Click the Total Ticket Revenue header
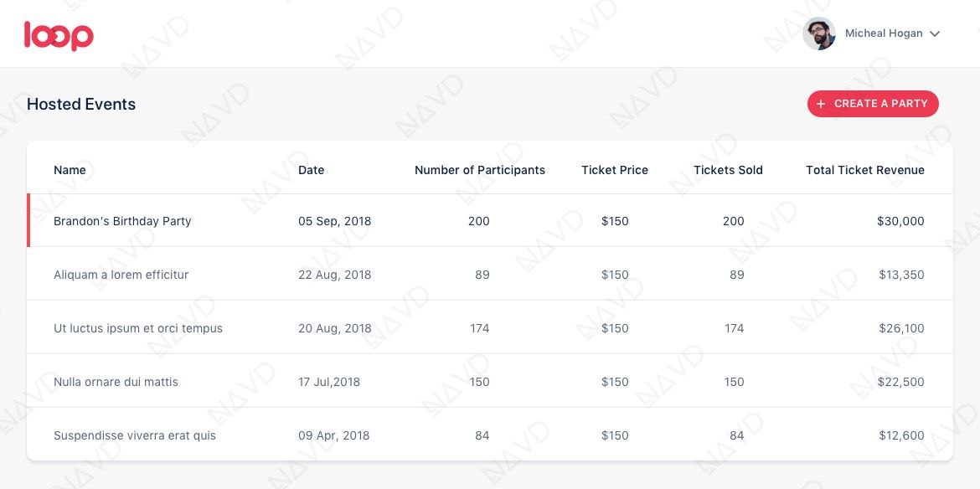Viewport: 980px width, 489px height. pos(865,170)
